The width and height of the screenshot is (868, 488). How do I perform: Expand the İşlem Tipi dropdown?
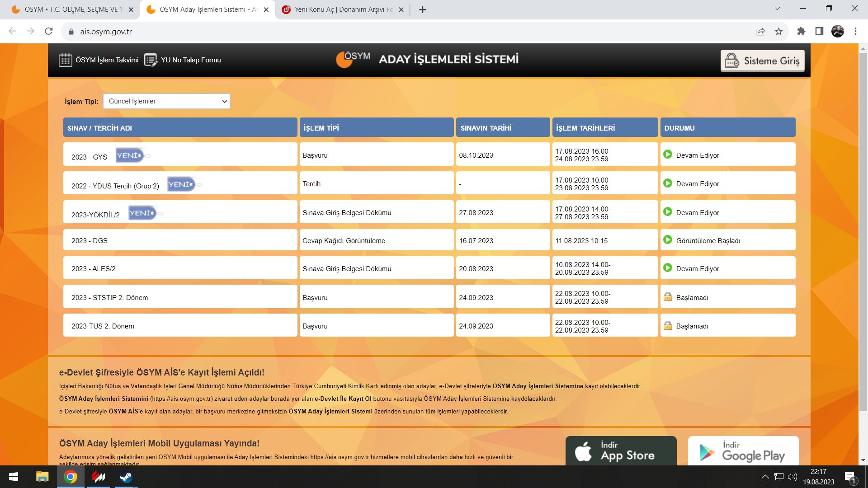pyautogui.click(x=166, y=101)
